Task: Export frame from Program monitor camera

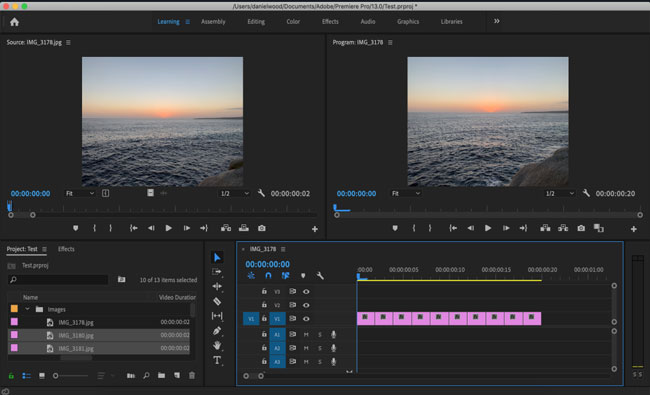Action: coord(581,228)
